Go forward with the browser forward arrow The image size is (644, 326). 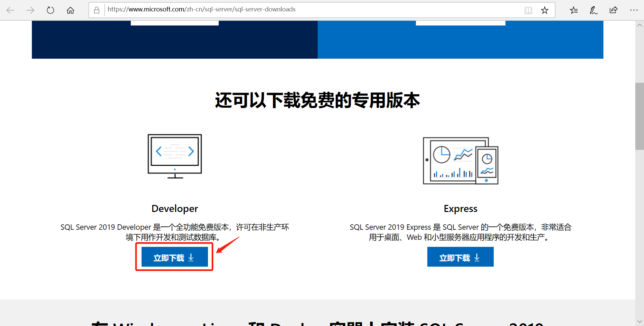pyautogui.click(x=31, y=10)
